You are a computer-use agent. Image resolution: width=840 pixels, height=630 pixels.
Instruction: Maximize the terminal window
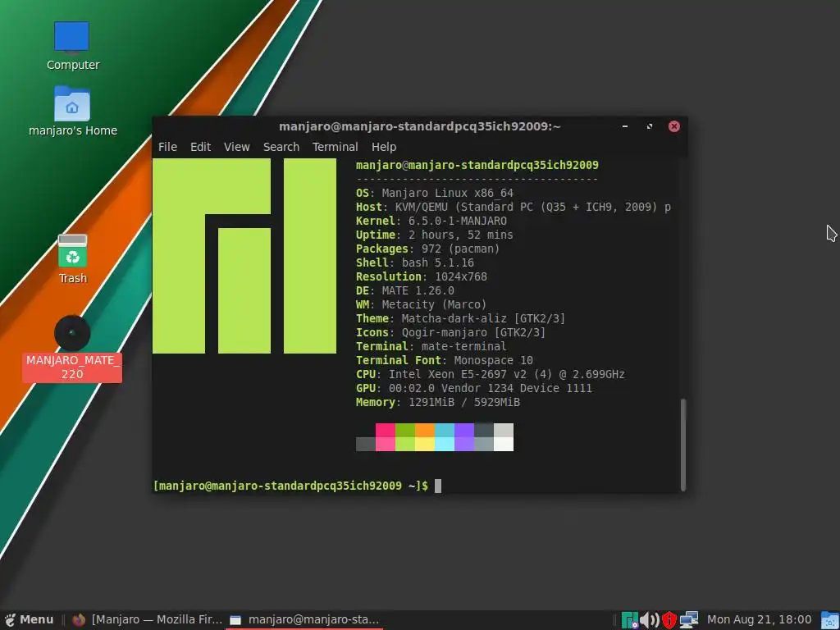(x=650, y=126)
